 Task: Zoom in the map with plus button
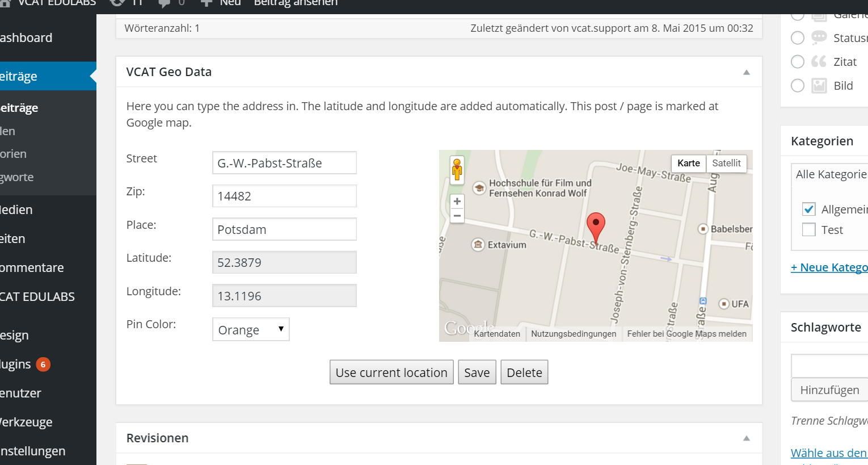point(457,202)
